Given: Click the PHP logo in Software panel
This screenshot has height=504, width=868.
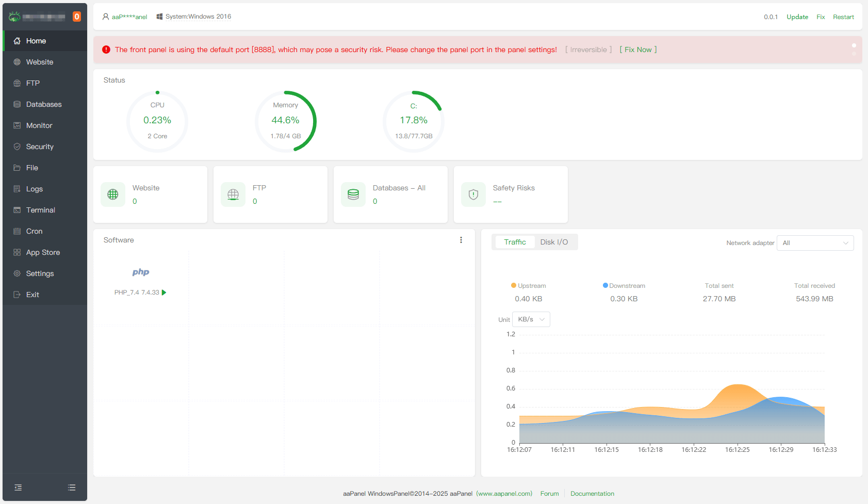Looking at the screenshot, I should pos(141,272).
